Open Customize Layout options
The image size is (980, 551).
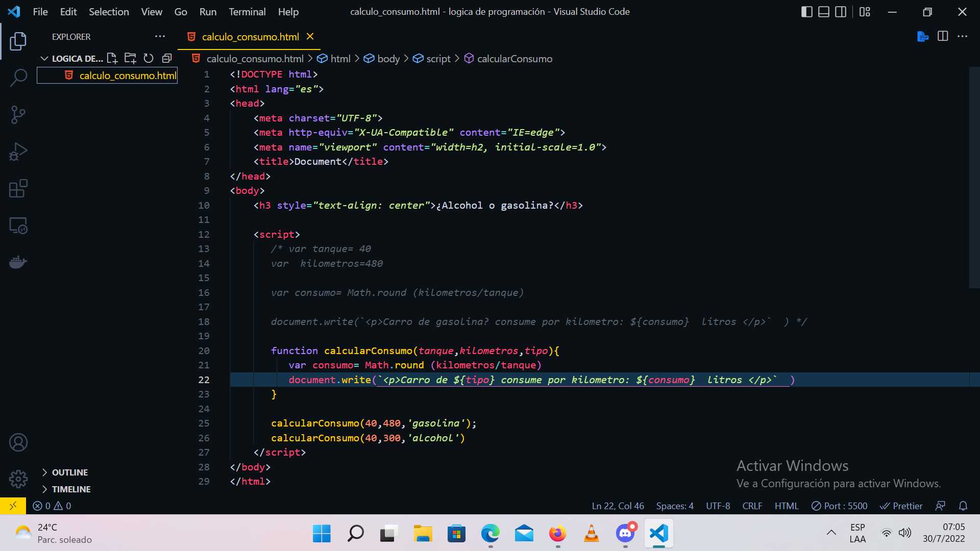[865, 12]
